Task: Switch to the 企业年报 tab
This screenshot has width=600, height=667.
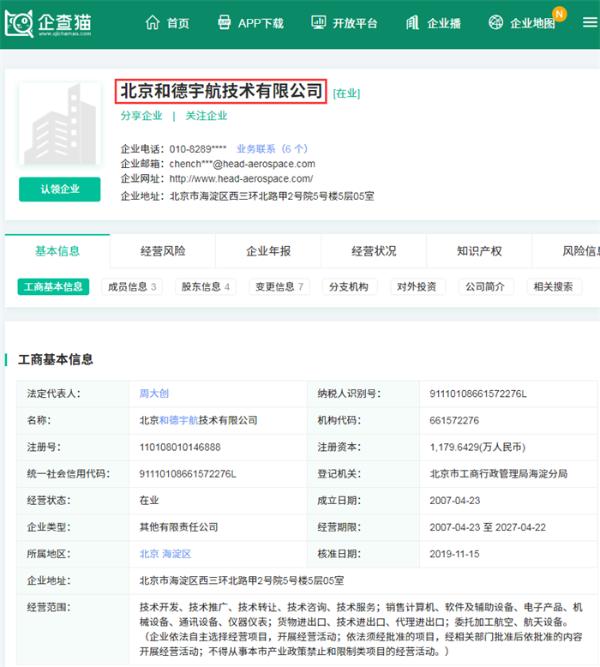Action: pyautogui.click(x=269, y=251)
